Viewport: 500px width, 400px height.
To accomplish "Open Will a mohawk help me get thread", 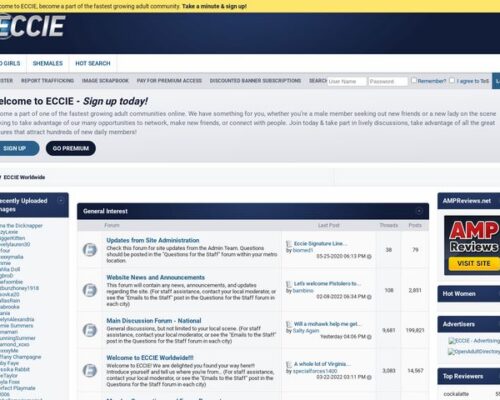I will [x=327, y=324].
